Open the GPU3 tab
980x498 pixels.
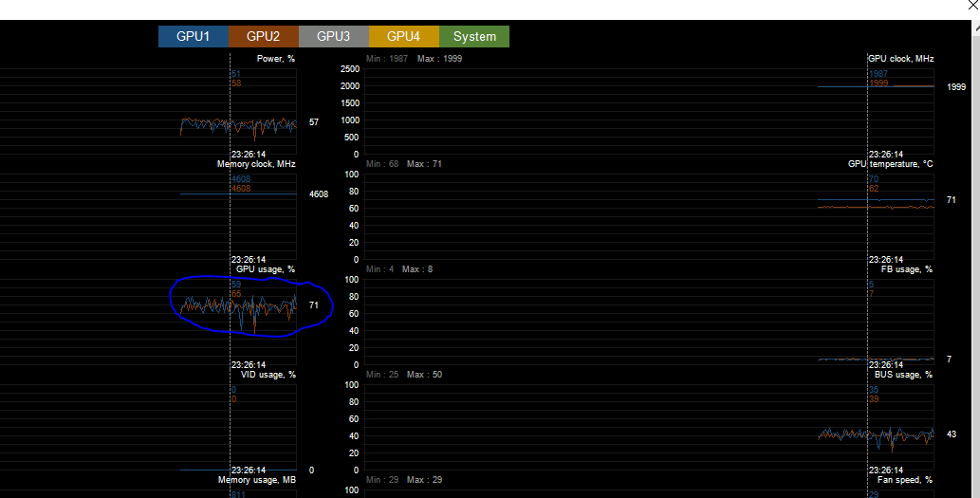point(334,36)
